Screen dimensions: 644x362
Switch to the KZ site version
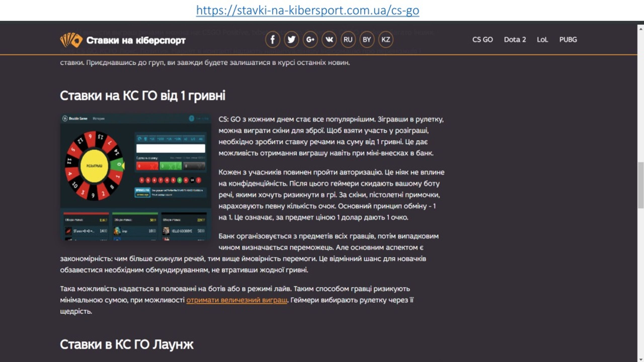point(386,39)
